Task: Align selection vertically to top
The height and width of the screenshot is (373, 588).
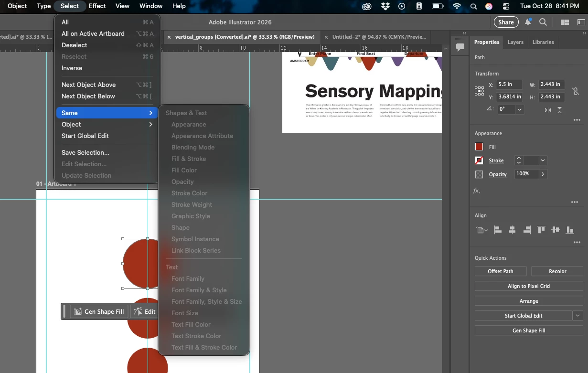Action: pos(541,230)
